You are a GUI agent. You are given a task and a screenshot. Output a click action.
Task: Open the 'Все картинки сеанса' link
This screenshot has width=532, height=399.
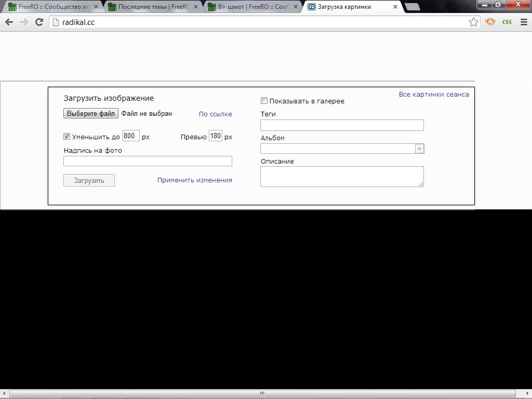(x=434, y=95)
